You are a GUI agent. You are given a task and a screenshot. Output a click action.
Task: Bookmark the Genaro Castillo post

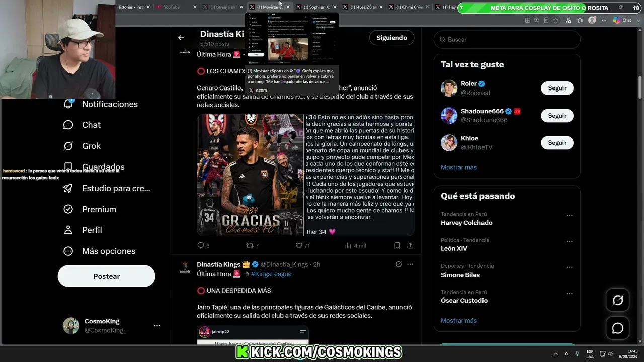click(x=397, y=246)
